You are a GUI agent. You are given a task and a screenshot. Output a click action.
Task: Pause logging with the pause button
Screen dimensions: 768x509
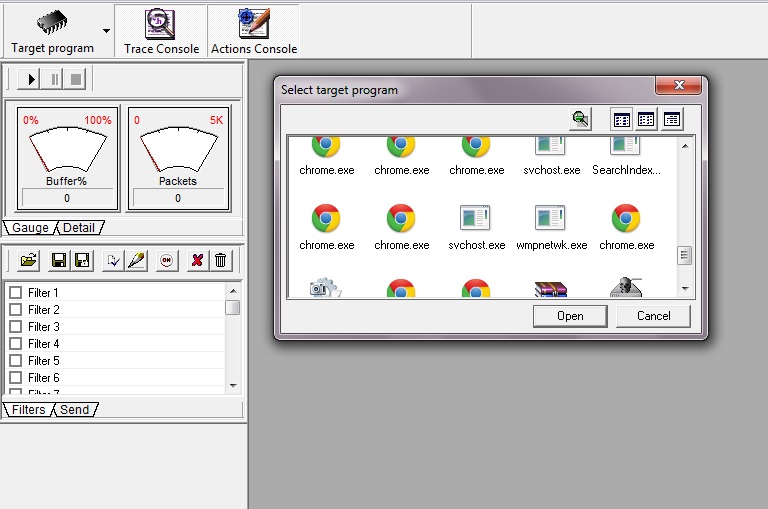(53, 79)
